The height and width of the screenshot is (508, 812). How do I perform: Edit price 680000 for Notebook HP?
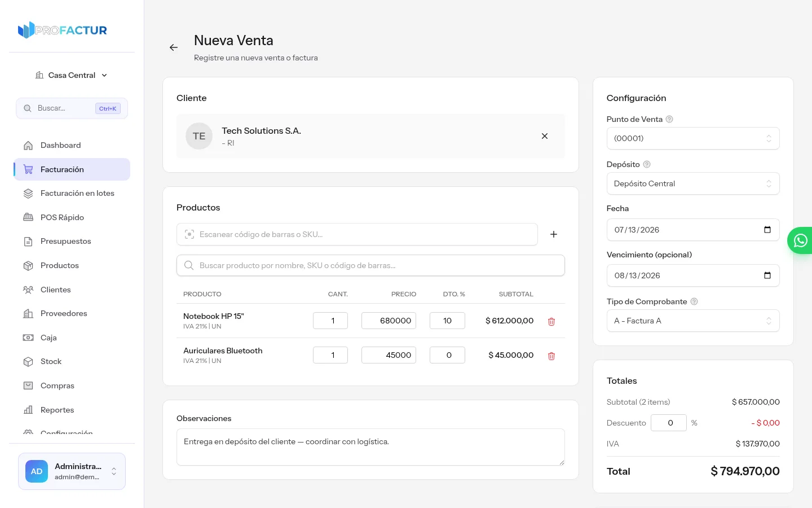point(389,321)
